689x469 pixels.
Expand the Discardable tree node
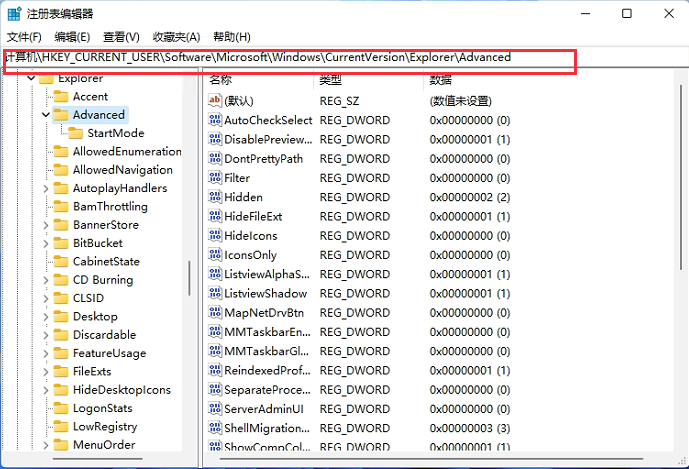[46, 335]
